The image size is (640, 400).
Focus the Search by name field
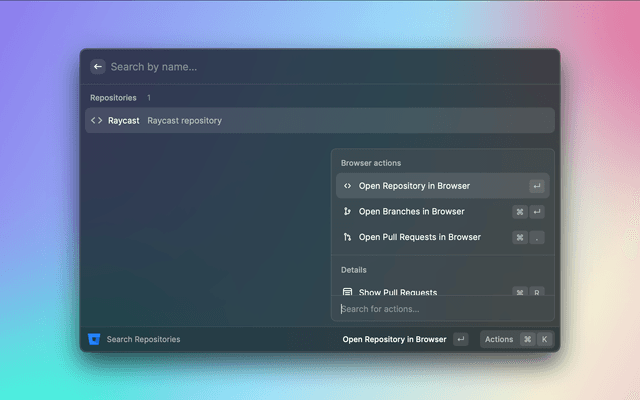300,67
